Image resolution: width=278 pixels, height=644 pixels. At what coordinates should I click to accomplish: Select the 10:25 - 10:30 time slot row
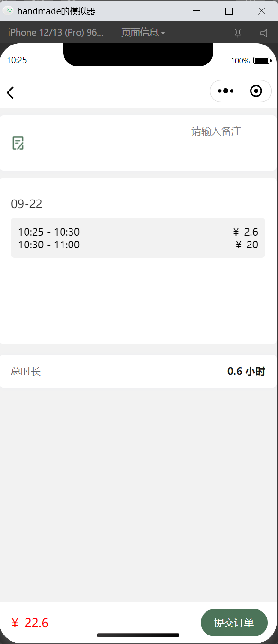(138, 232)
